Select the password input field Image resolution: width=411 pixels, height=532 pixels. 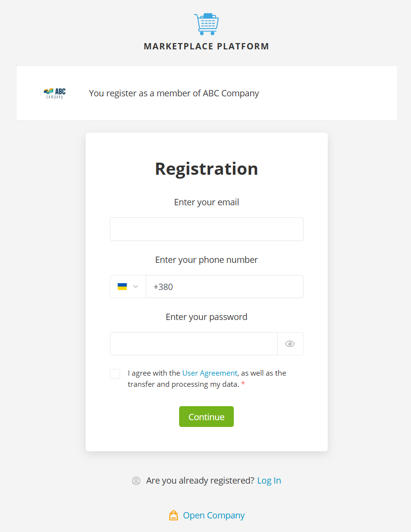[x=194, y=344]
